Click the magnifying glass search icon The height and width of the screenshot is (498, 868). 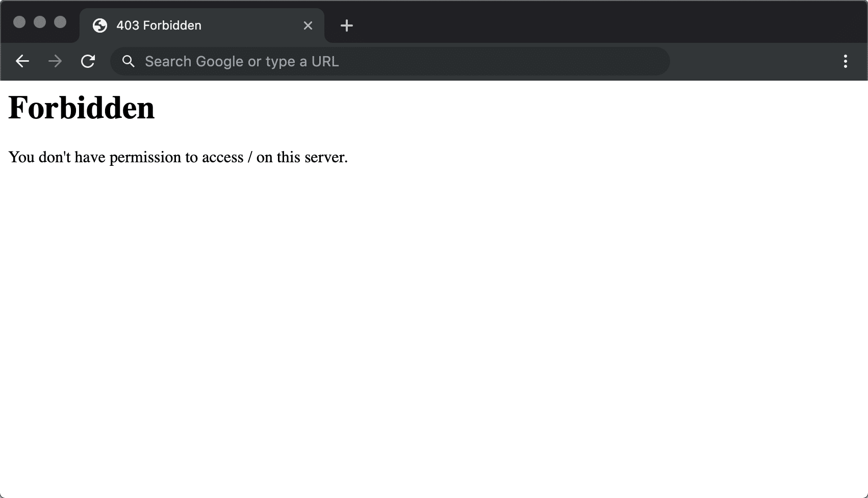(x=128, y=61)
